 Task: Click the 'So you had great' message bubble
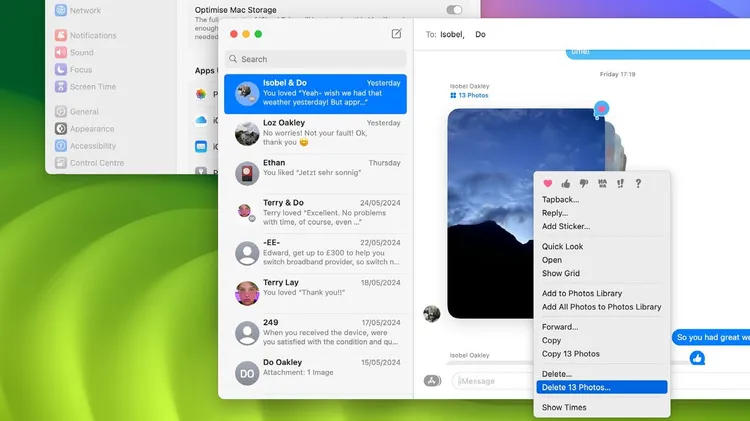click(711, 337)
